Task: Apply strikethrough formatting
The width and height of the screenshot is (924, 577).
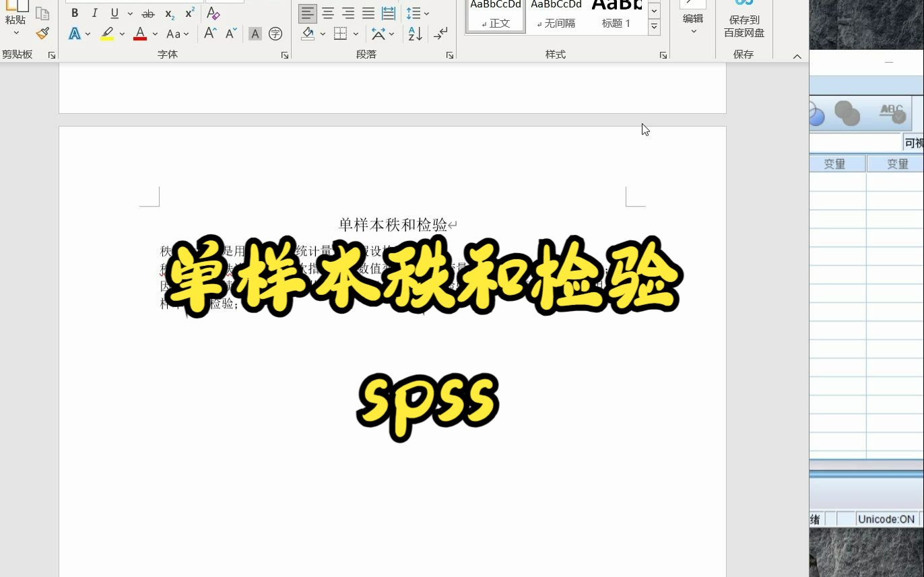Action: click(148, 13)
